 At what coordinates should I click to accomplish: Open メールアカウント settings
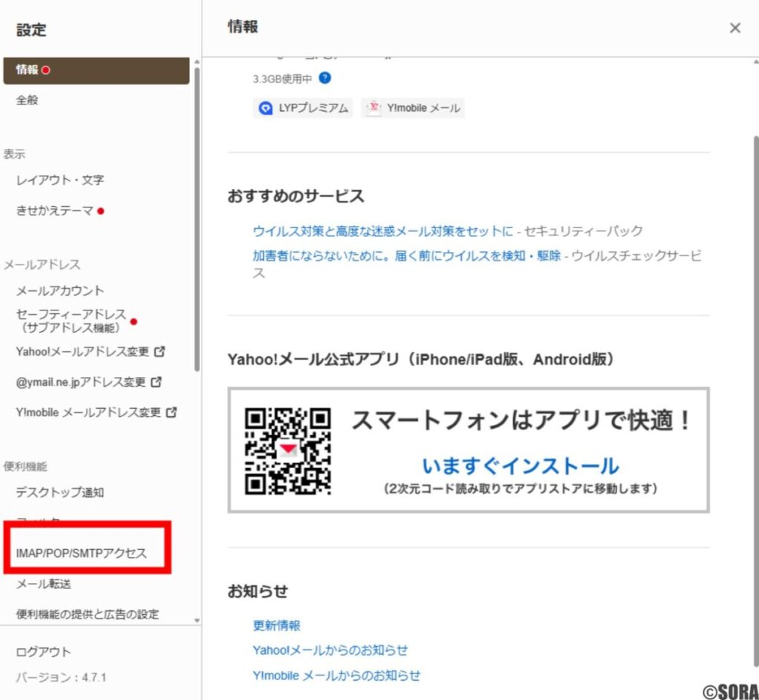coord(60,290)
